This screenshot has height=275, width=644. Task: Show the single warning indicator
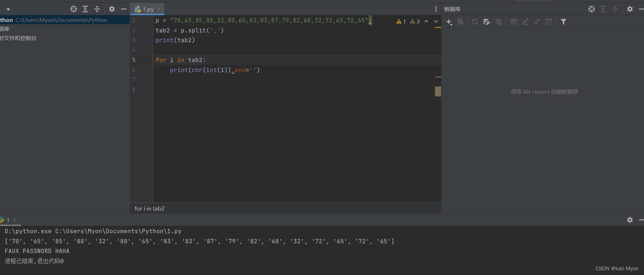point(401,21)
